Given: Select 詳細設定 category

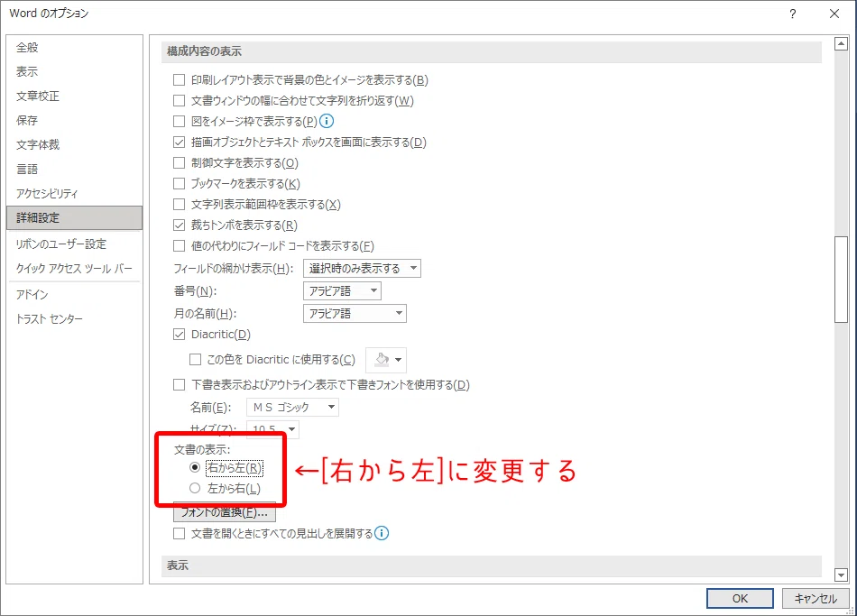Looking at the screenshot, I should pyautogui.click(x=74, y=217).
